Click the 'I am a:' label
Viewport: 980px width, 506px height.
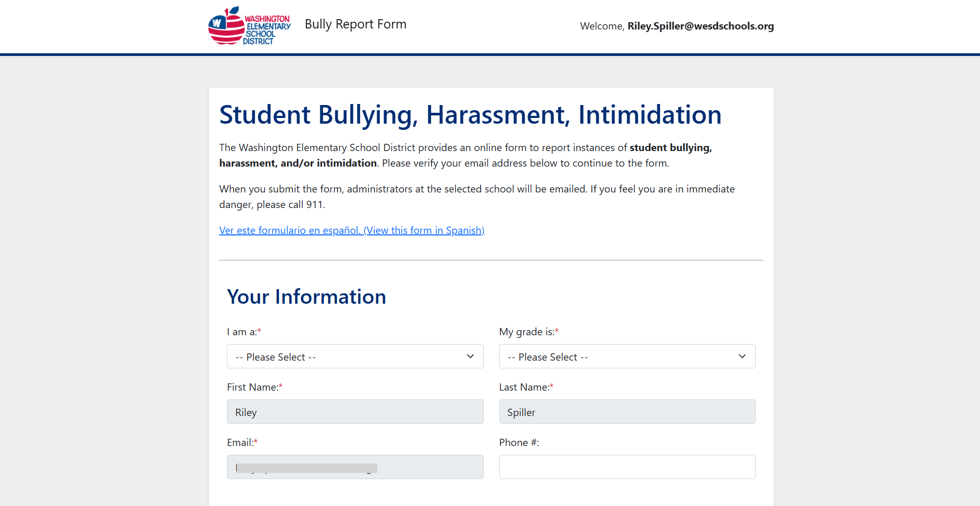point(244,332)
